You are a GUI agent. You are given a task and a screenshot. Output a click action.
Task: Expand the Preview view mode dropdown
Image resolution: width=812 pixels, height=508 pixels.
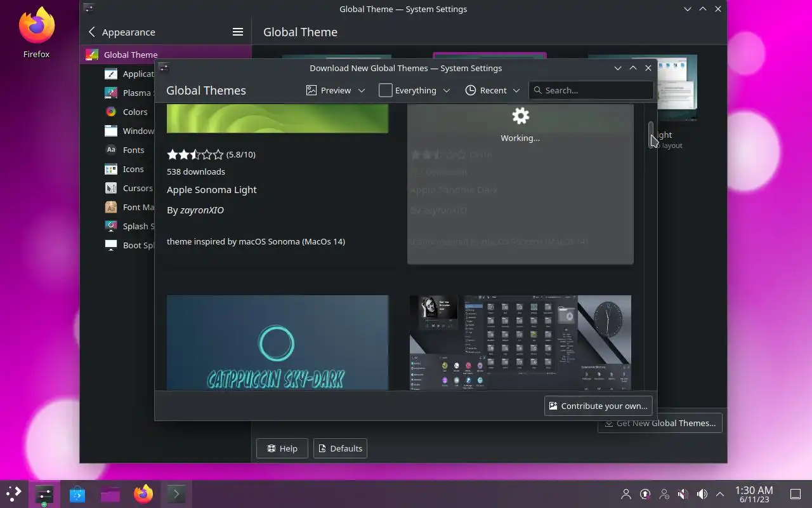[336, 90]
